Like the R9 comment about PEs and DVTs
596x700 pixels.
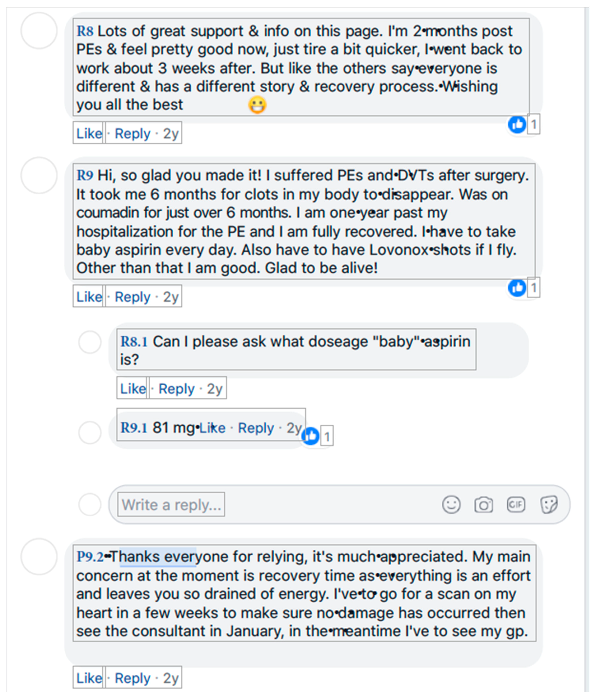[x=89, y=297]
